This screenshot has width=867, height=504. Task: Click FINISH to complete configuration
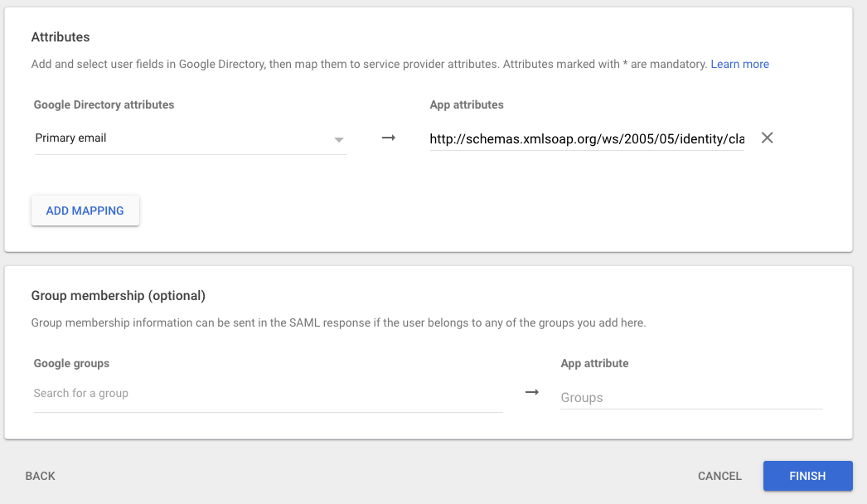[x=807, y=476]
